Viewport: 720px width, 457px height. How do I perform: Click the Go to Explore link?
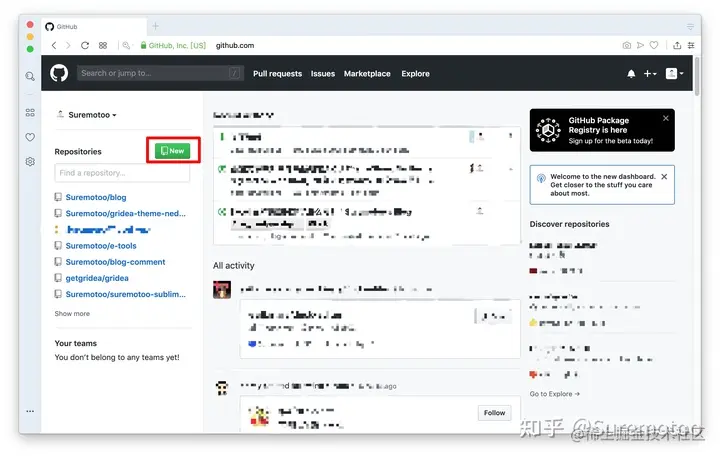click(x=554, y=394)
